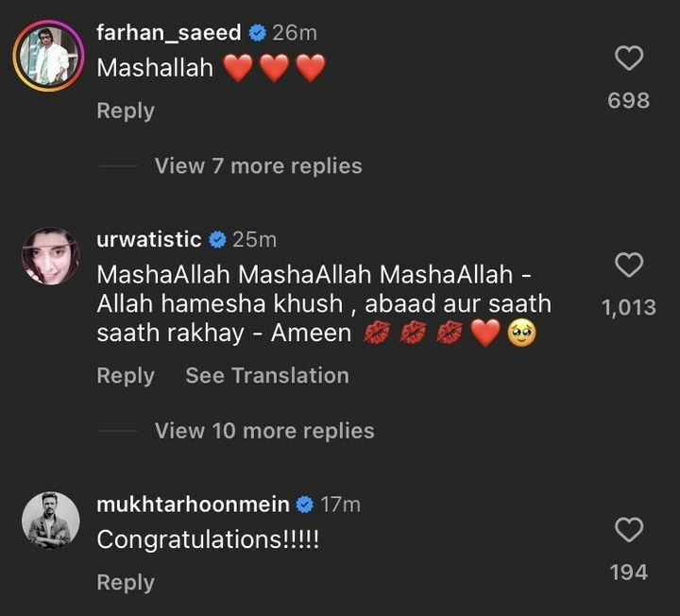
Task: See Translation of urwatistic's comment
Action: click(267, 375)
